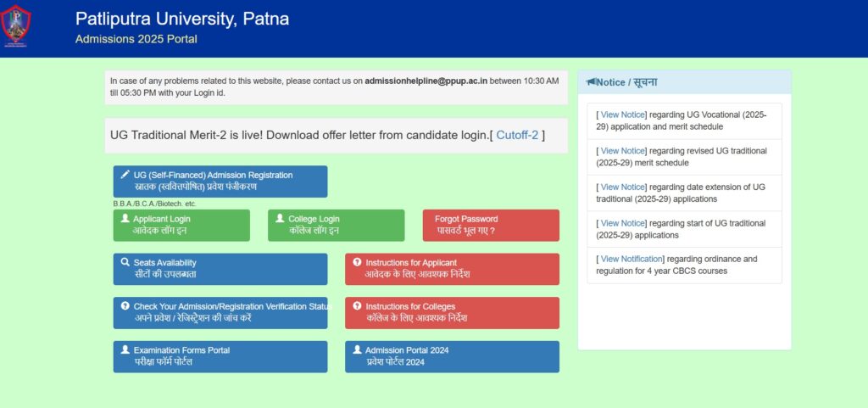Click magnifier icon on Seats Availability
The height and width of the screenshot is (408, 868).
125,262
